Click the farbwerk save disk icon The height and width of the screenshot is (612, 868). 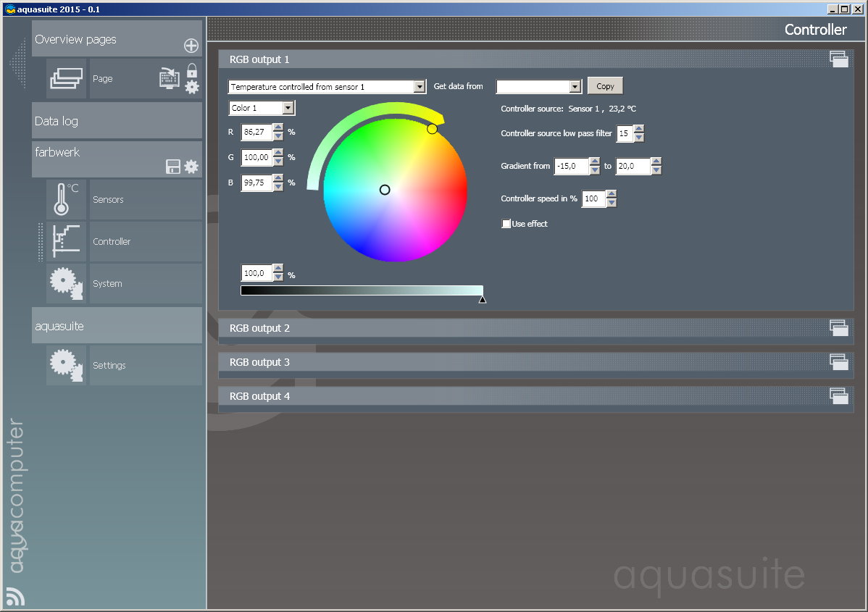click(x=173, y=167)
